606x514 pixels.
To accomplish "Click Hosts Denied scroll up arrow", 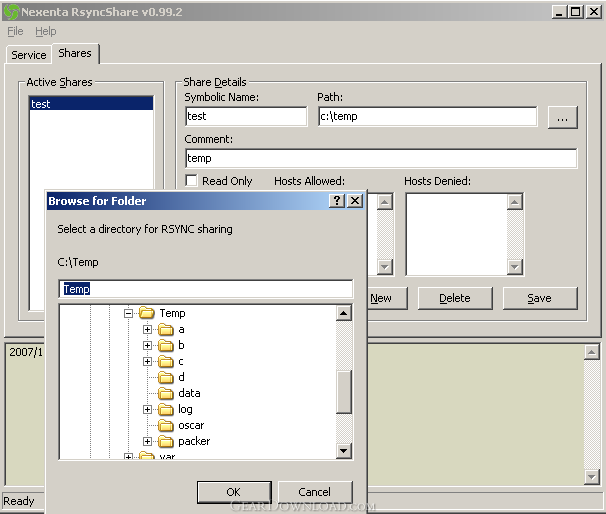I will [514, 202].
